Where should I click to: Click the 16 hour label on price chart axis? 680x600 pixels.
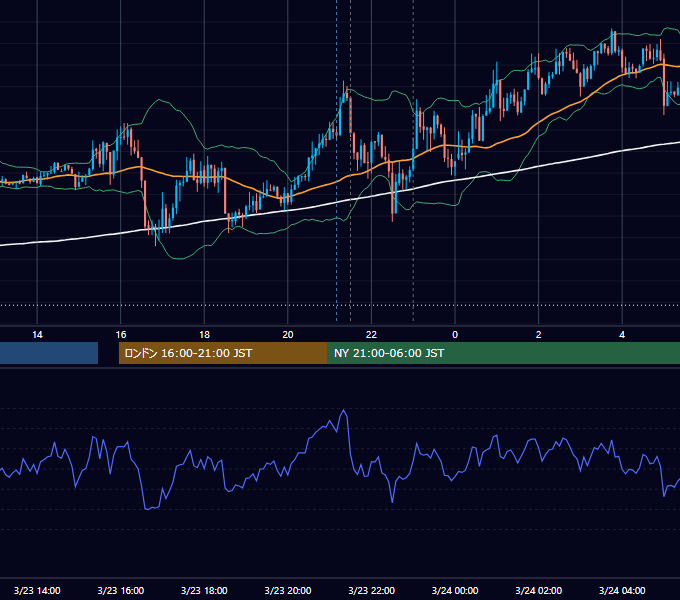(x=121, y=335)
